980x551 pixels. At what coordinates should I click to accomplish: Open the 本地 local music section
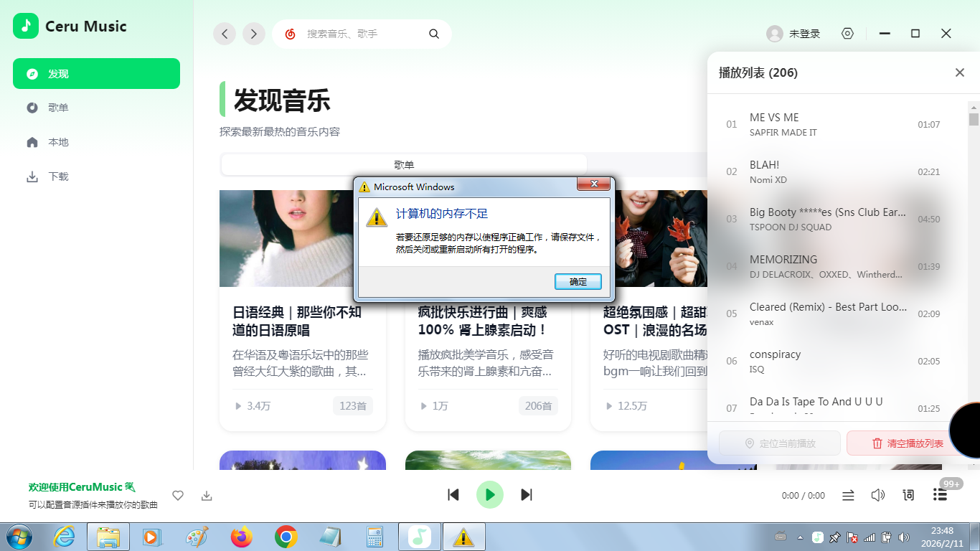point(58,142)
